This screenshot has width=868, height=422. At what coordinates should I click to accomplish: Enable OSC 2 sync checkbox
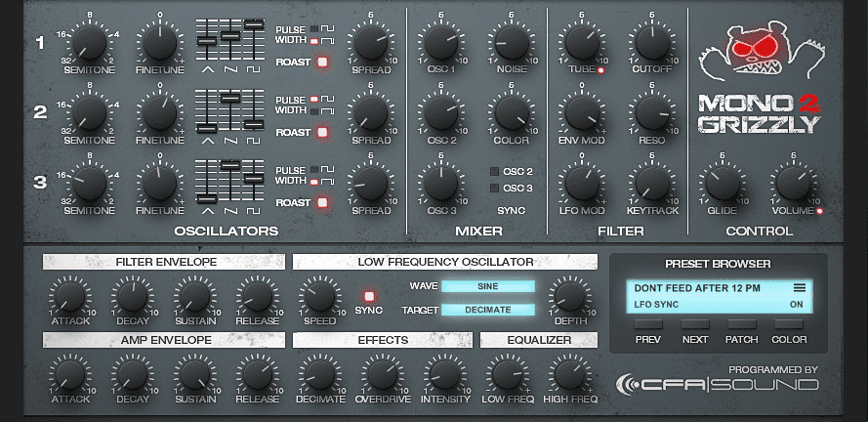[494, 172]
